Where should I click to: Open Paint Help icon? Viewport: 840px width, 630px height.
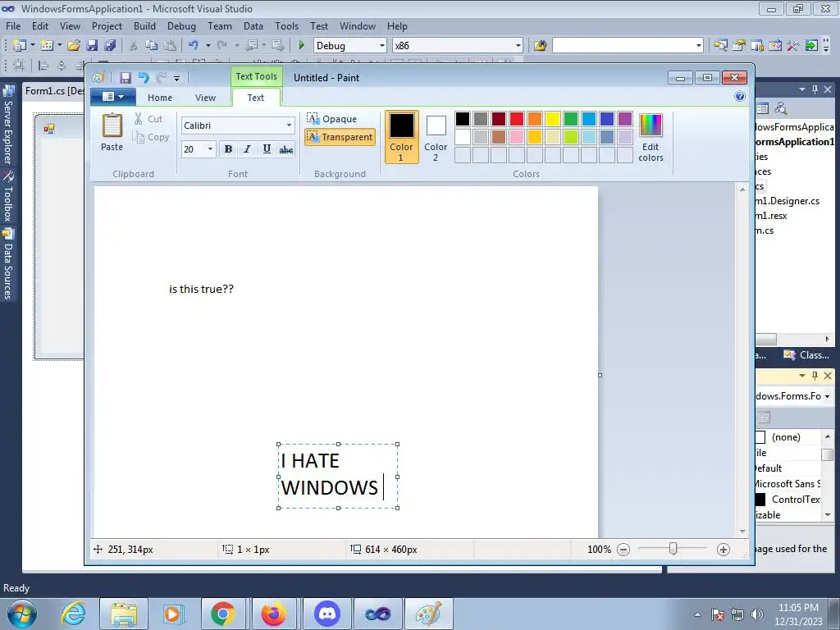[x=740, y=97]
